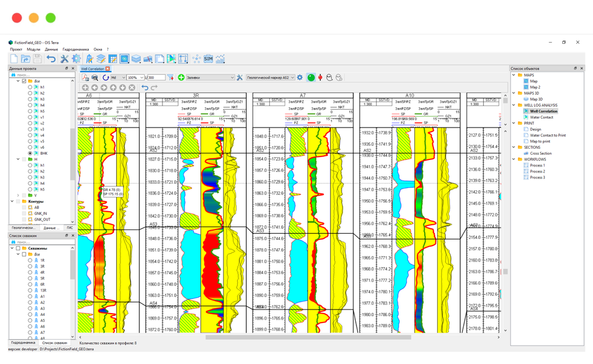Select the BHK radio button
Image resolution: width=593 pixels, height=364 pixels.
(30, 154)
